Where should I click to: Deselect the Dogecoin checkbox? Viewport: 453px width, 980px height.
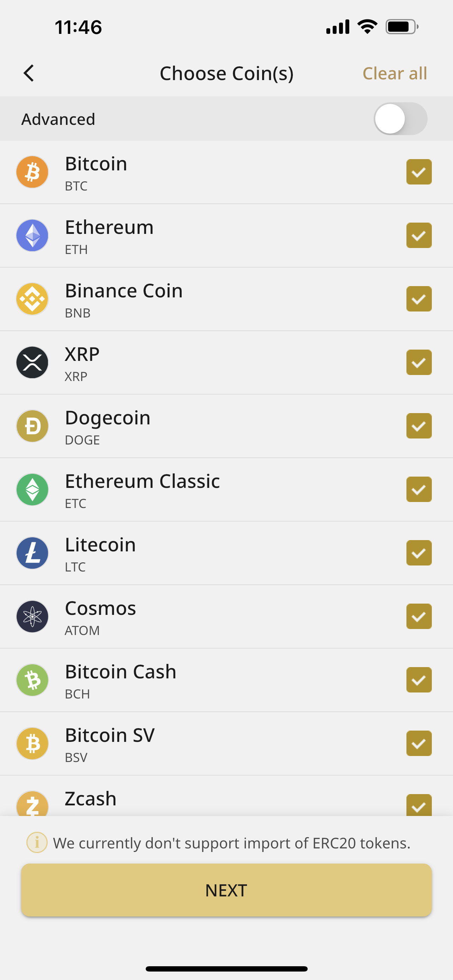419,426
